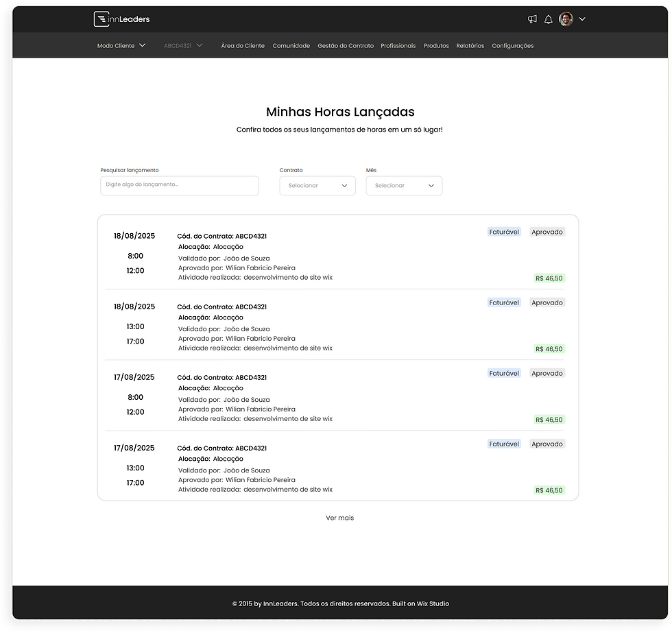Viewport: 672px width, 635px height.
Task: Click Faturável tag on 18/08/2025 13:00 entry
Action: point(504,302)
